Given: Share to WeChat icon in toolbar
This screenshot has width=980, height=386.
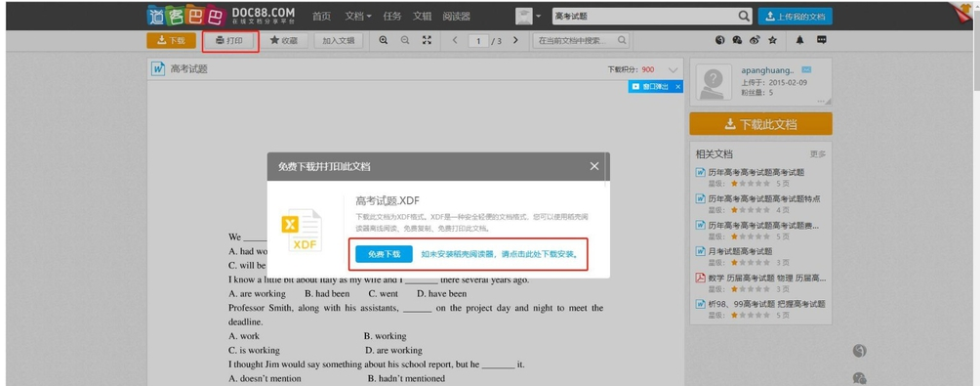Looking at the screenshot, I should pos(738,40).
